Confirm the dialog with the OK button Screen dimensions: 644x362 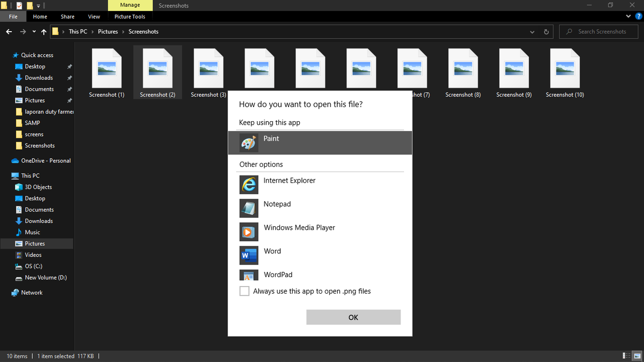coord(353,317)
